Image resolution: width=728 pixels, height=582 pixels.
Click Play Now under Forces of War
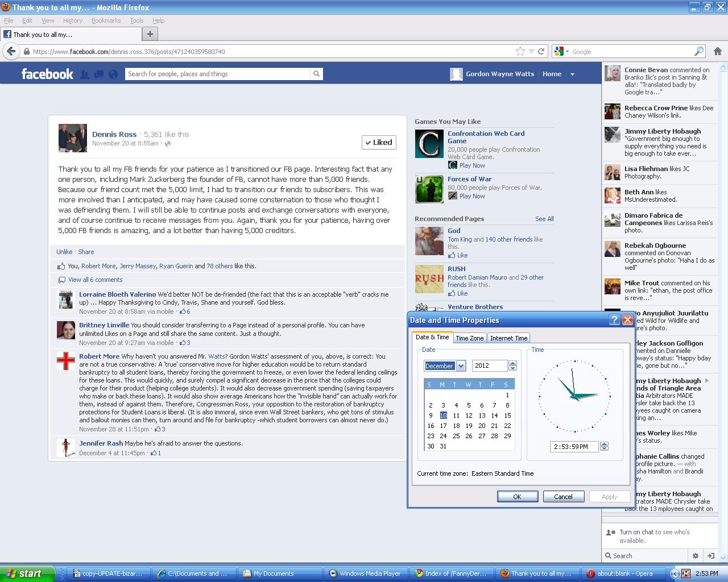472,196
